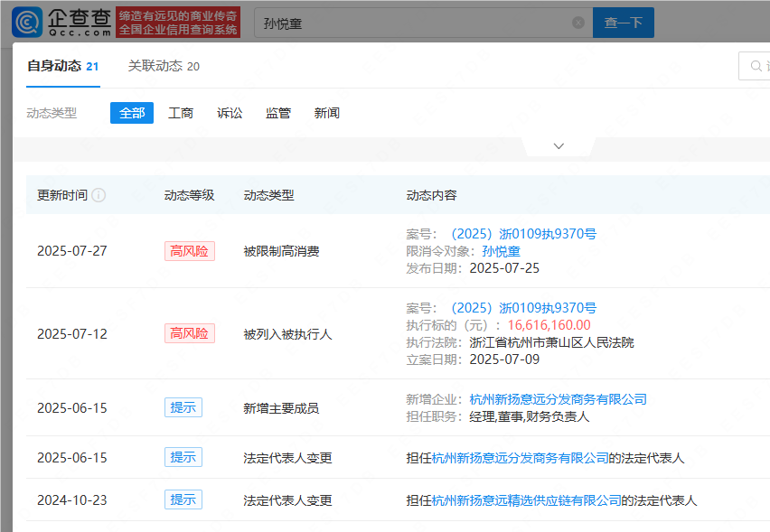The width and height of the screenshot is (770, 532).
Task: Click the text 经理,董事,财务负责人
Action: pos(530,416)
